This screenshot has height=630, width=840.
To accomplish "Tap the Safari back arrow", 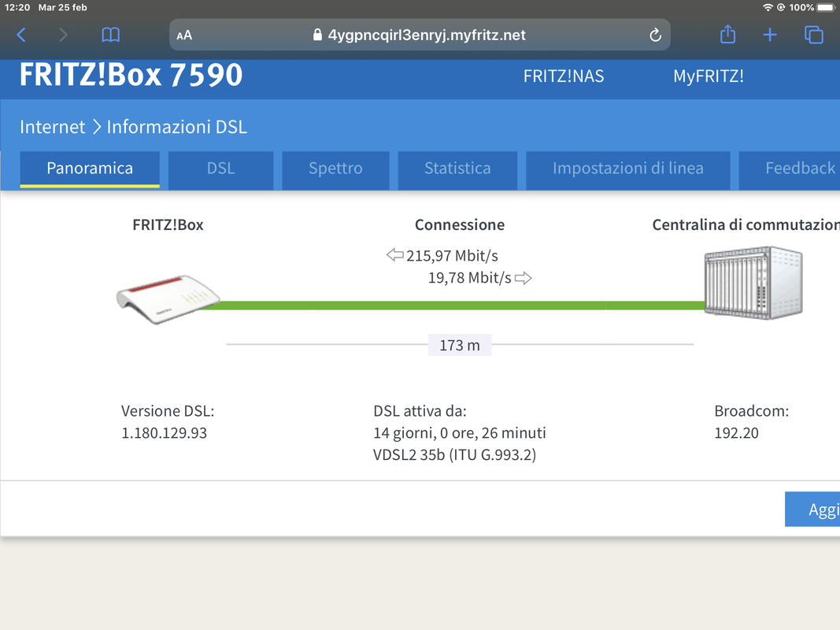I will click(x=21, y=35).
